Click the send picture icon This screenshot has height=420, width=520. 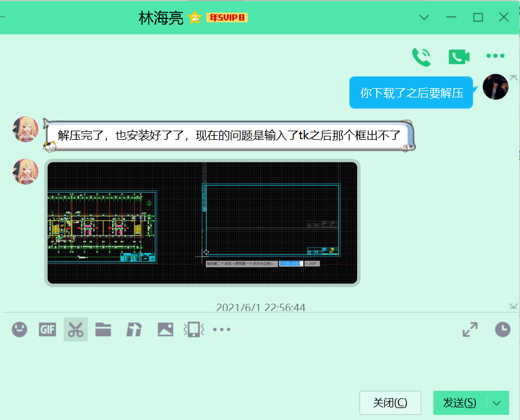click(x=165, y=329)
